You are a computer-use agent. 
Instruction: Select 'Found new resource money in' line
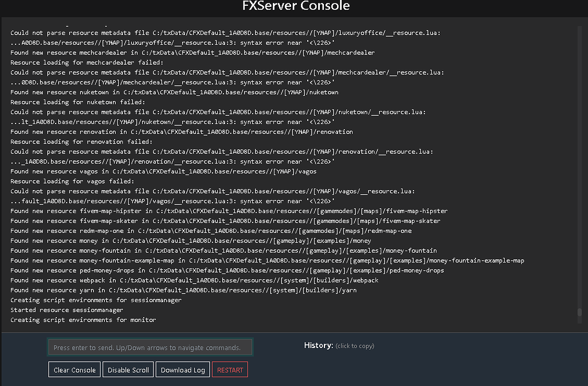click(x=191, y=241)
